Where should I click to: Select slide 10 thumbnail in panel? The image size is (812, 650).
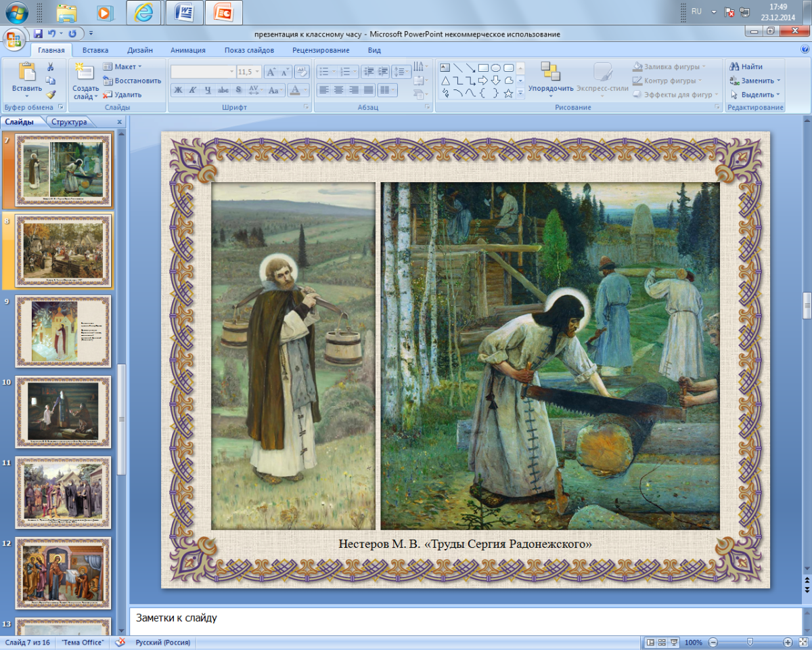pyautogui.click(x=63, y=408)
